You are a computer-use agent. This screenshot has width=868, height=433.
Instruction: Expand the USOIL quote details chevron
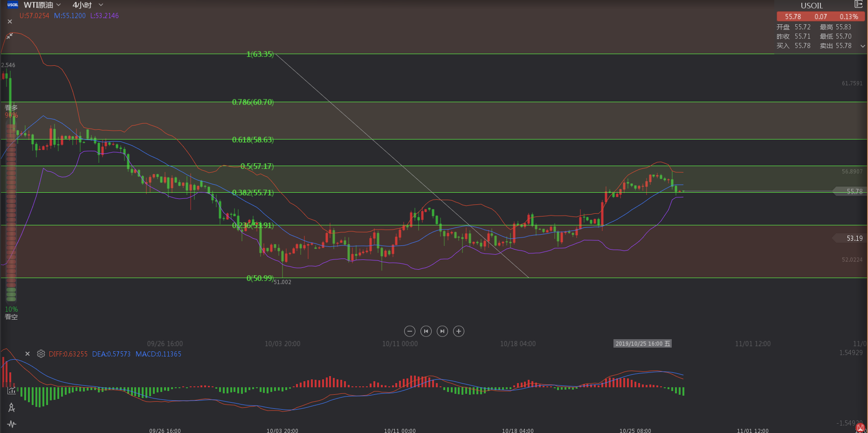(x=862, y=46)
